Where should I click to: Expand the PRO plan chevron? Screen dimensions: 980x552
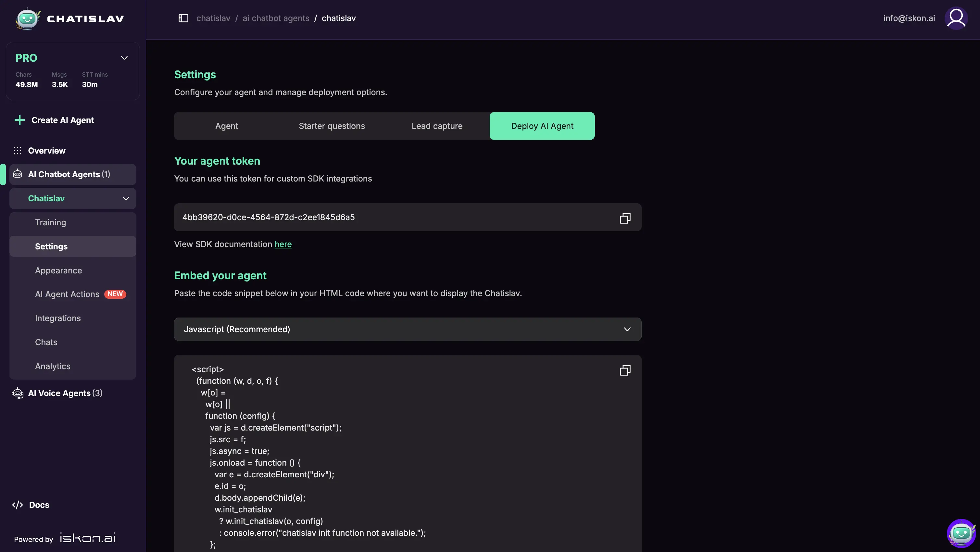pos(124,58)
